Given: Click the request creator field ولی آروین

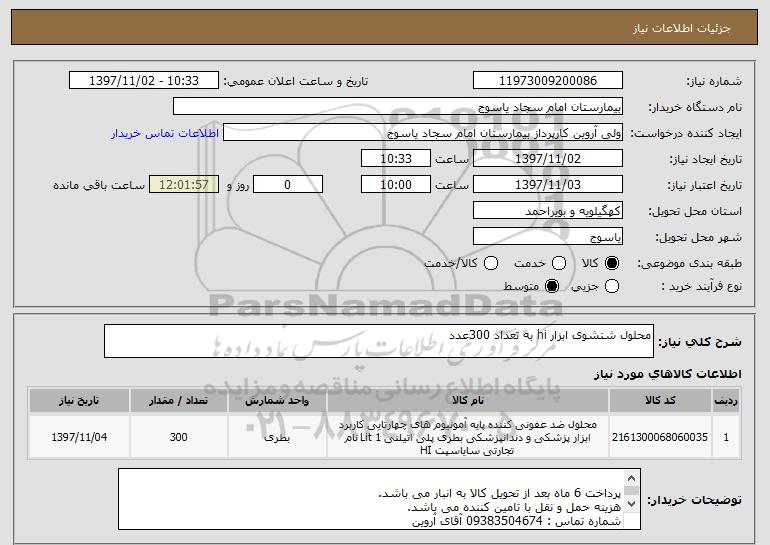Looking at the screenshot, I should (423, 133).
